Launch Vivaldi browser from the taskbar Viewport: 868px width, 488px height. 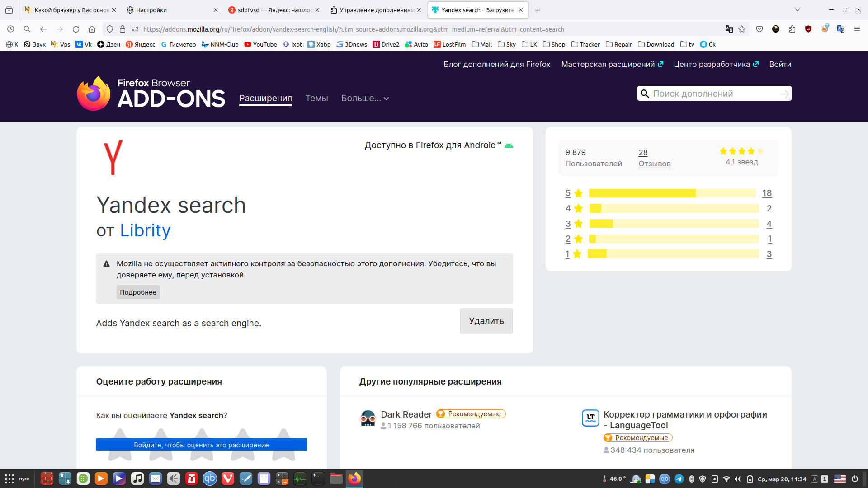228,479
